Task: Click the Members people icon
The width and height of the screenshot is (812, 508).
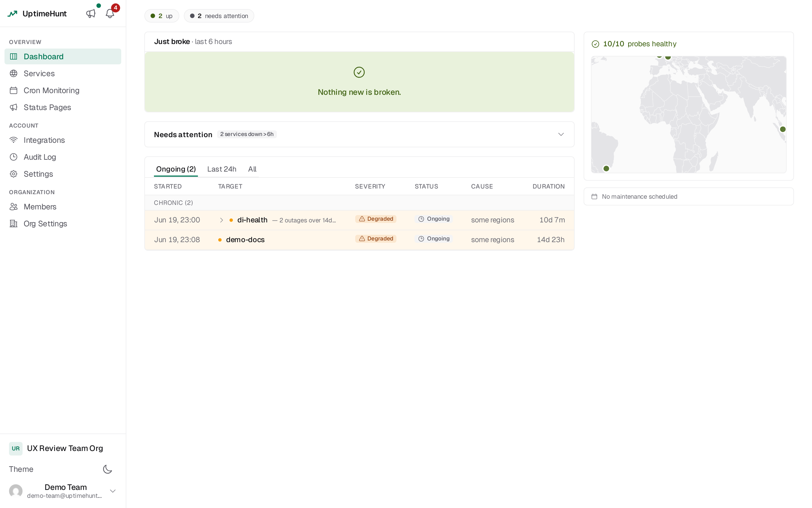Action: (14, 207)
